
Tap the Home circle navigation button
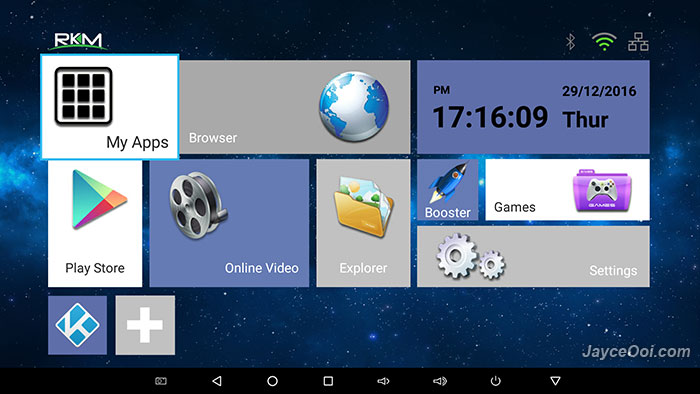click(272, 381)
